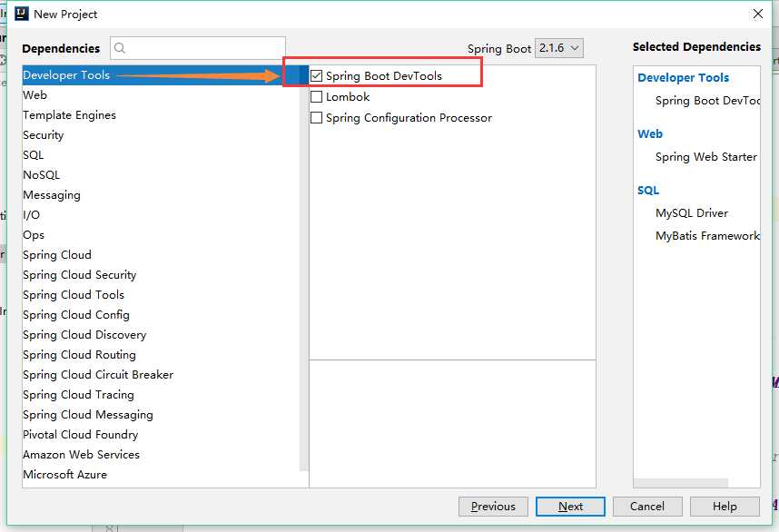Select Spring Cloud Security category
Screen dimensions: 779x532
pyautogui.click(x=161, y=275)
